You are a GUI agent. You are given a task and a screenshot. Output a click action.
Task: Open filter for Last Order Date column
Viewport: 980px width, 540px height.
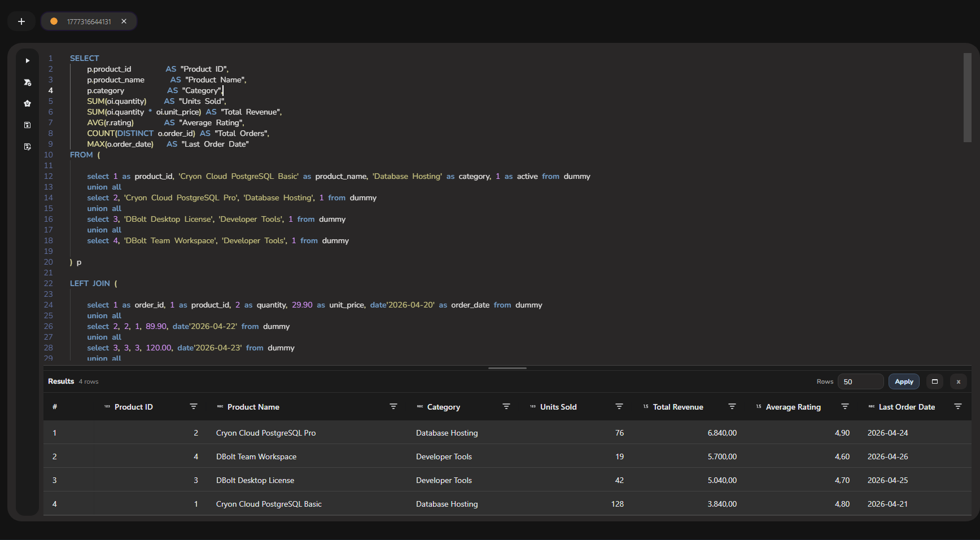coord(958,407)
